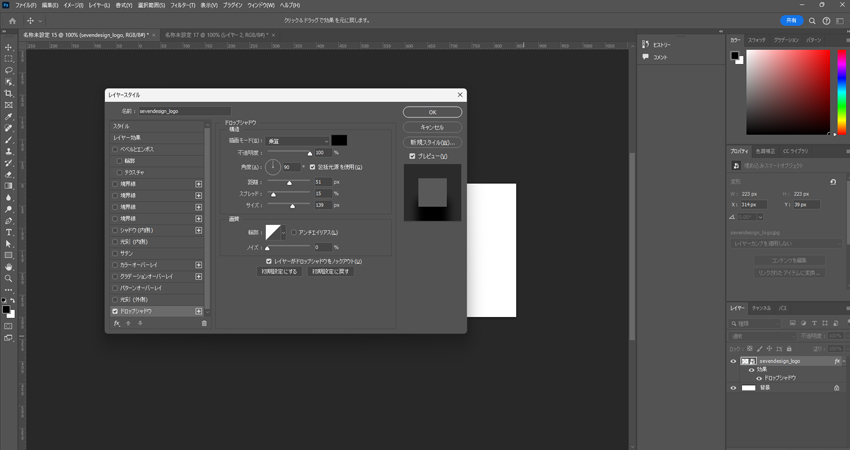Select the Hand tool
850x450 pixels.
click(8, 267)
